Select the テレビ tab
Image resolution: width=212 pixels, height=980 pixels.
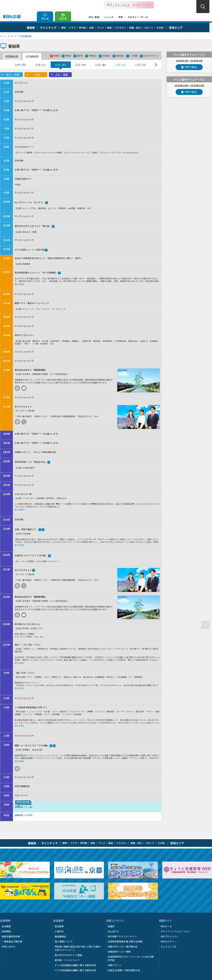point(45,16)
